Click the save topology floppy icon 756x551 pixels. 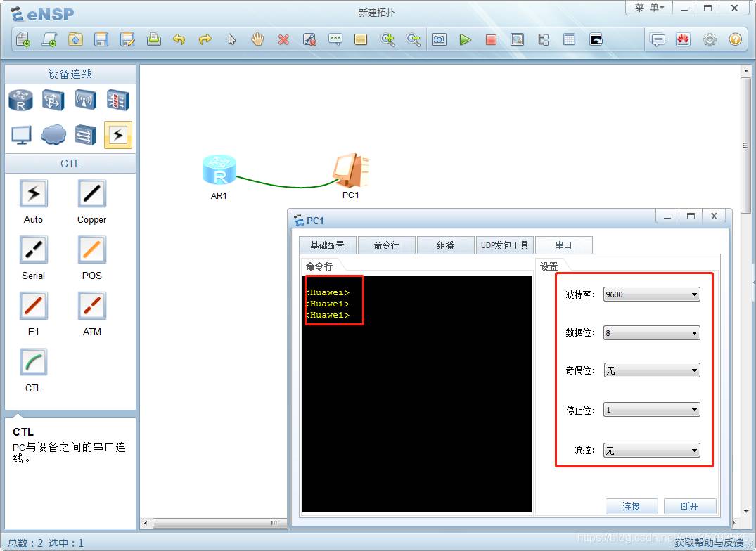pyautogui.click(x=101, y=39)
